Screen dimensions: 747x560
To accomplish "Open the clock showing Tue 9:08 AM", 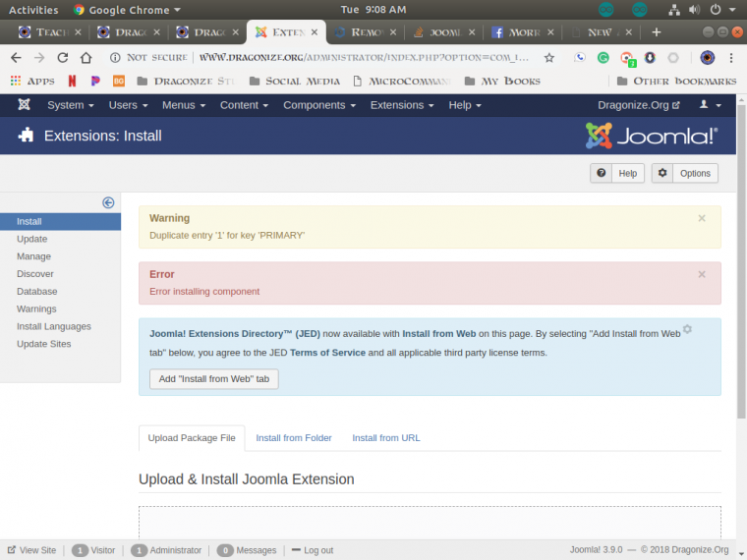I will point(373,10).
